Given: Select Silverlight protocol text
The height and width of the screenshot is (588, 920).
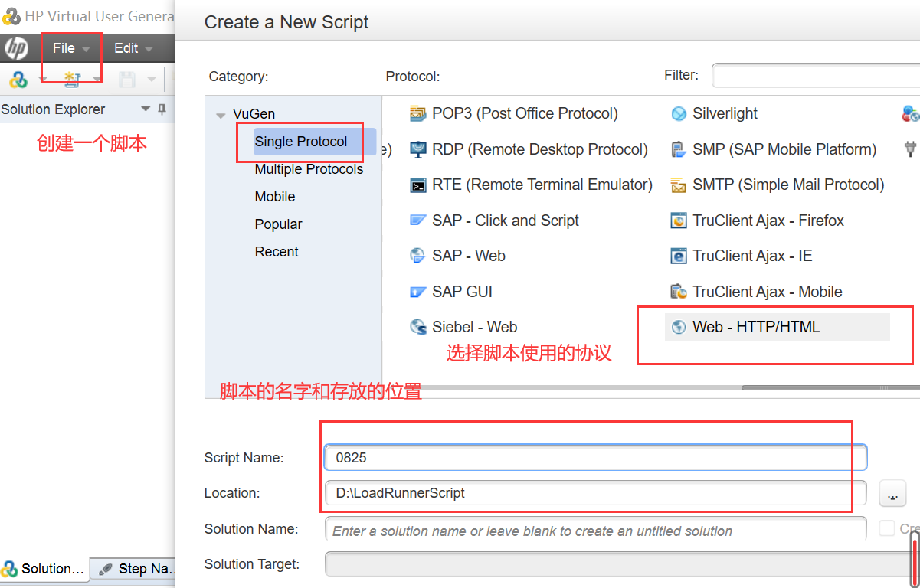Looking at the screenshot, I should (725, 113).
